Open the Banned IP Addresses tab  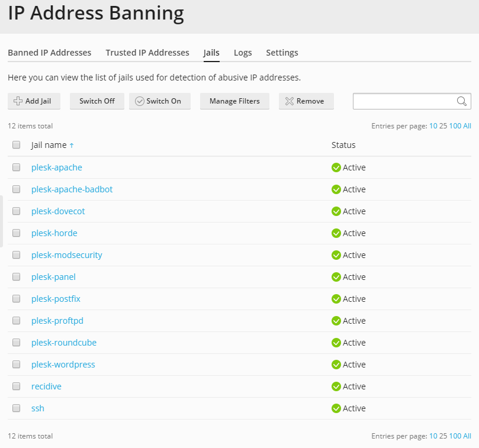click(x=50, y=53)
